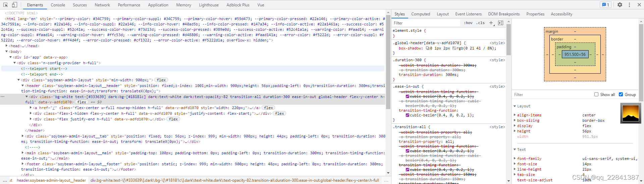Open the issues counter badge showing 1
Image resolution: width=644 pixels, height=184 pixels.
(x=605, y=5)
